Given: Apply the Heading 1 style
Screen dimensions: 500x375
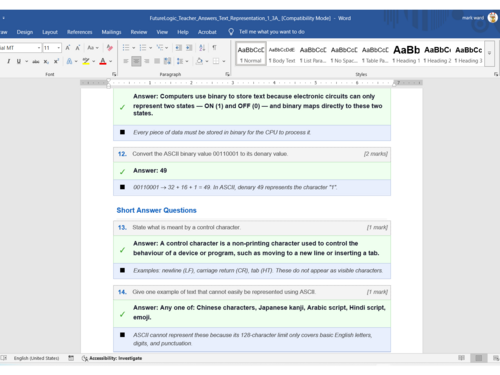Looking at the screenshot, I should [x=406, y=54].
